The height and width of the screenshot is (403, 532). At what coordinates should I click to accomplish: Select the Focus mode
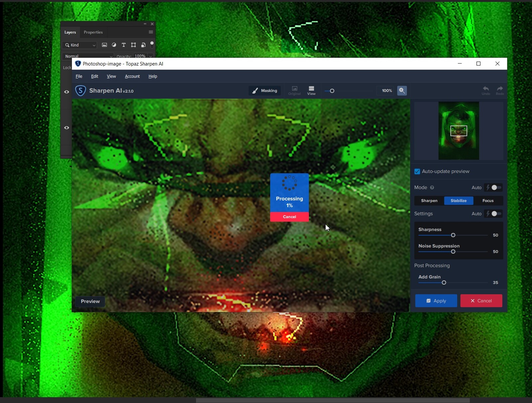pyautogui.click(x=488, y=201)
